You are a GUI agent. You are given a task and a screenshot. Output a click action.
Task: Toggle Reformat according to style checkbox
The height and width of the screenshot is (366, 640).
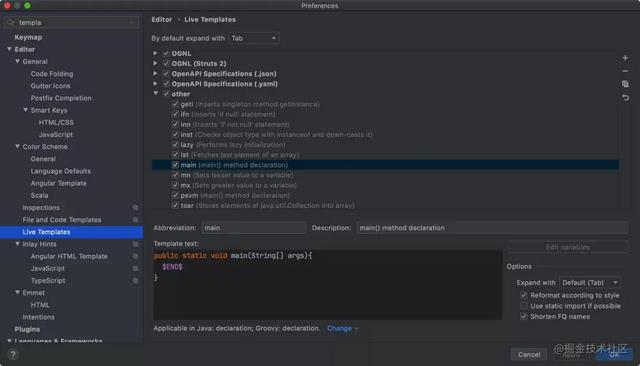(x=524, y=295)
